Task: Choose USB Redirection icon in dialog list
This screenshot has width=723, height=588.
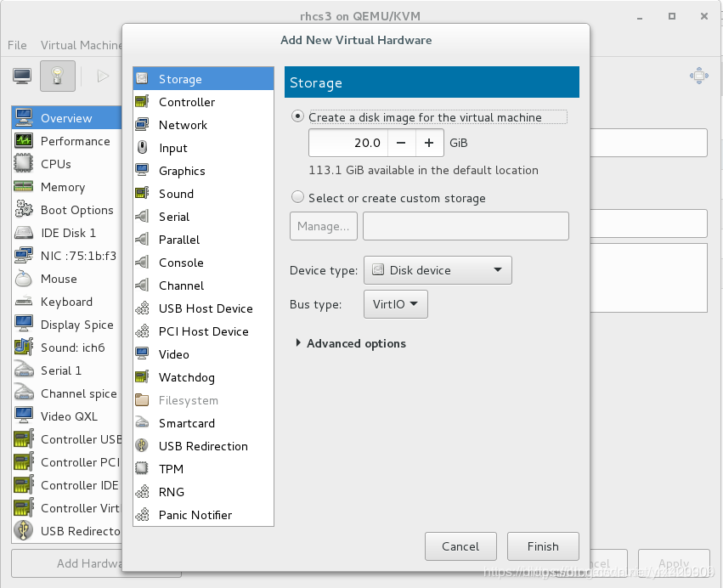Action: pos(142,445)
